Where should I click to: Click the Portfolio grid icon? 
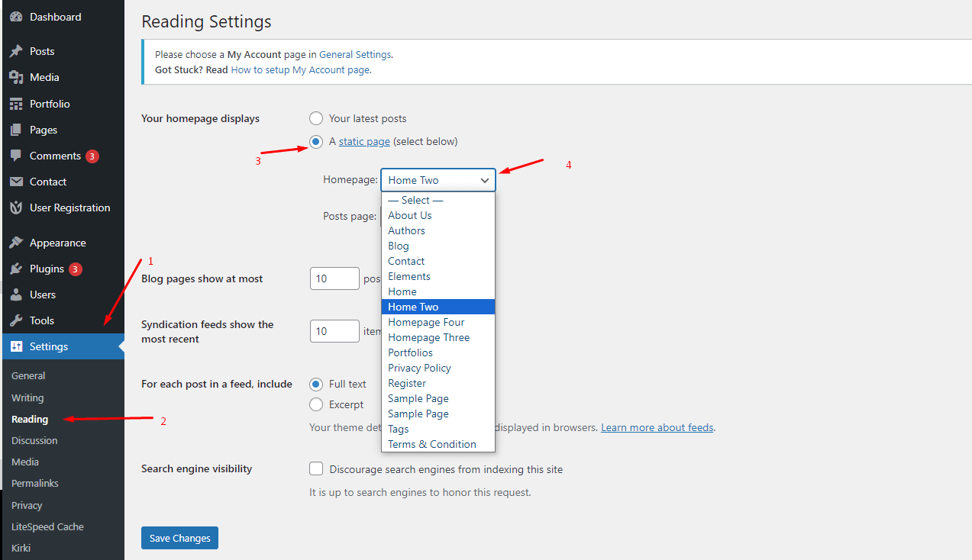point(16,104)
